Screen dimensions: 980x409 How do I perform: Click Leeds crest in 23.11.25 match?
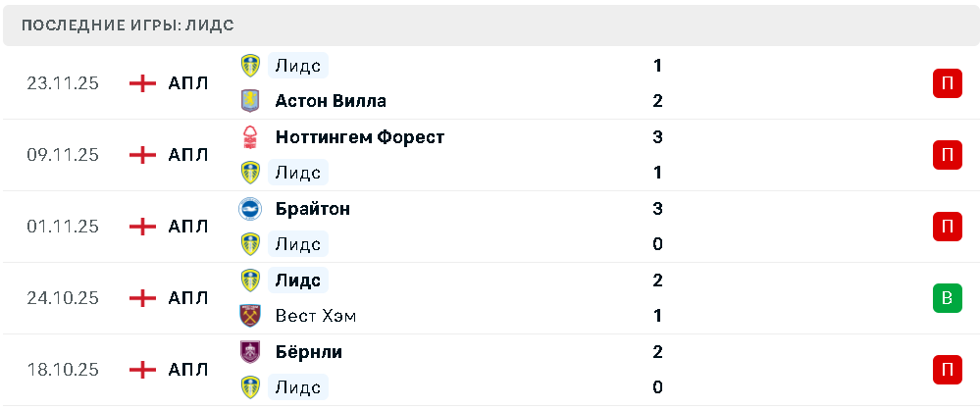point(251,66)
